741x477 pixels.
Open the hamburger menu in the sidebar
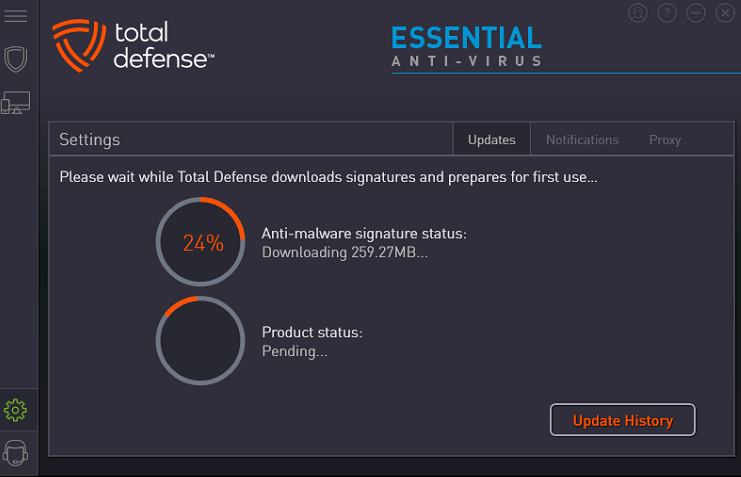tap(16, 16)
